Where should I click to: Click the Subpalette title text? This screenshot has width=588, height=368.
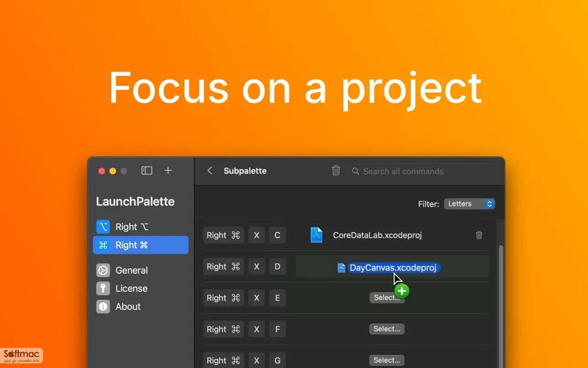tap(245, 171)
